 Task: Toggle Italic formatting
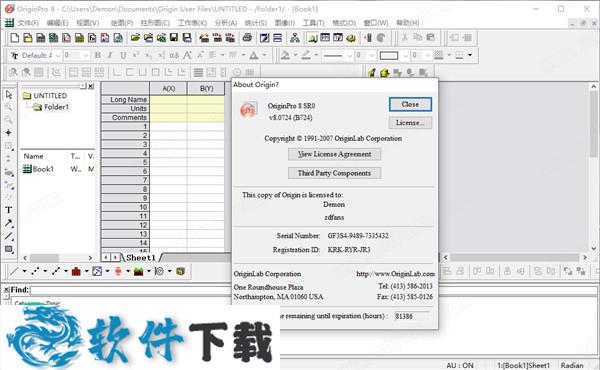pos(110,55)
